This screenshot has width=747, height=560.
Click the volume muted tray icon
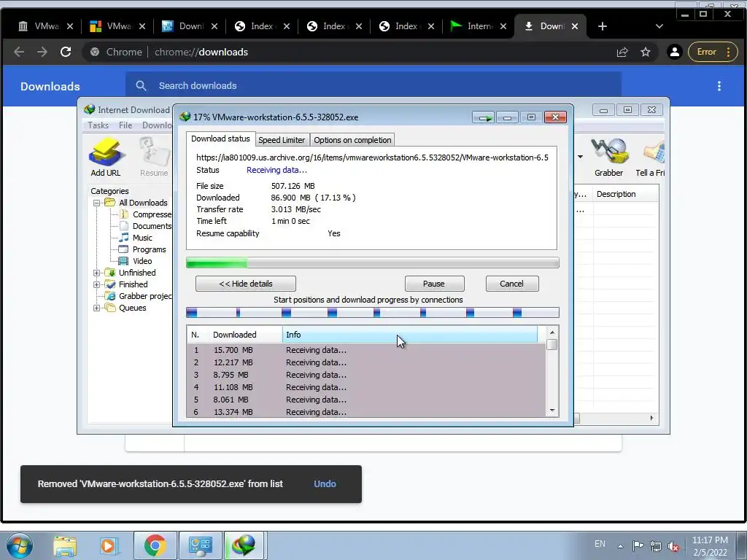coord(673,546)
